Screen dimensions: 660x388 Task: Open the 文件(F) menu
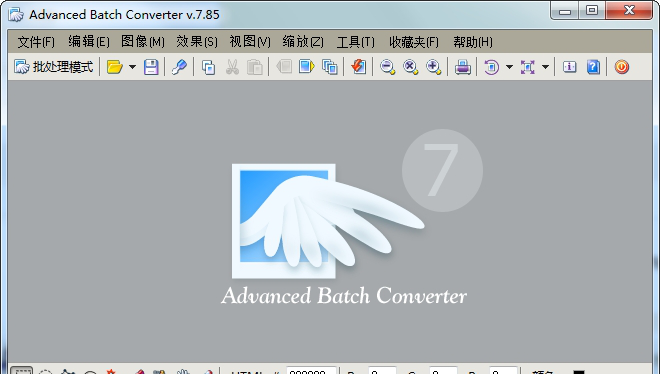point(36,42)
